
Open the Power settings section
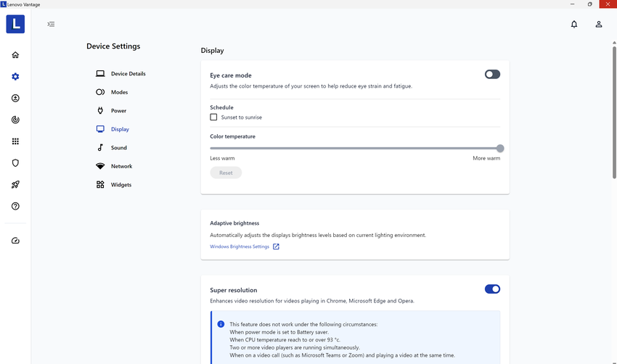118,111
